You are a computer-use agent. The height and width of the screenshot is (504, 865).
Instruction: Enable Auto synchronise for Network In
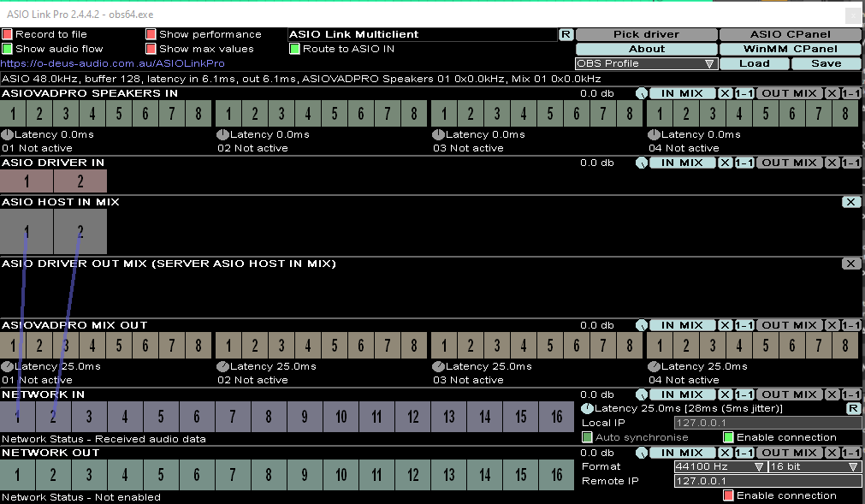pos(587,437)
